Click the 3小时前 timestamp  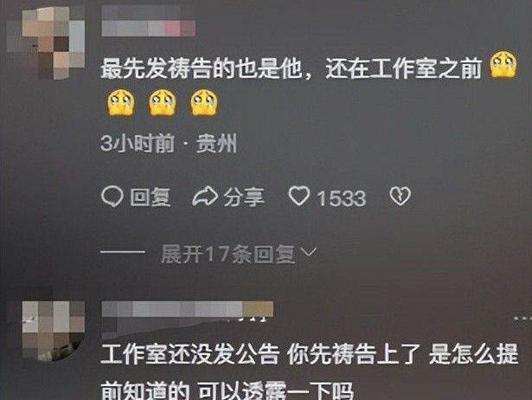(x=137, y=144)
